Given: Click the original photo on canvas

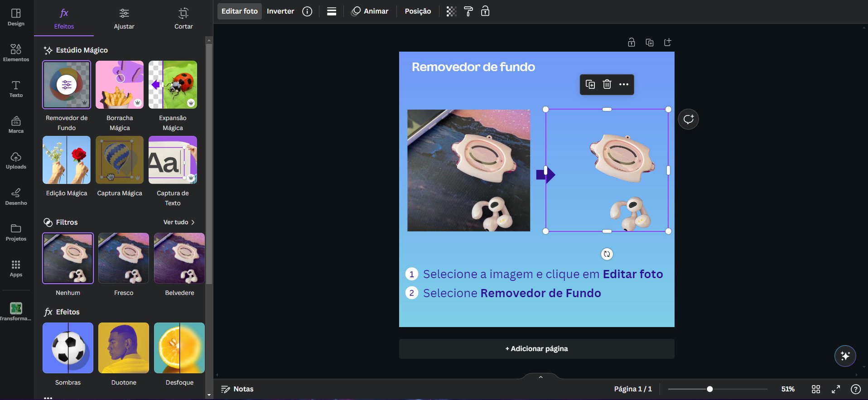Looking at the screenshot, I should click(x=468, y=170).
